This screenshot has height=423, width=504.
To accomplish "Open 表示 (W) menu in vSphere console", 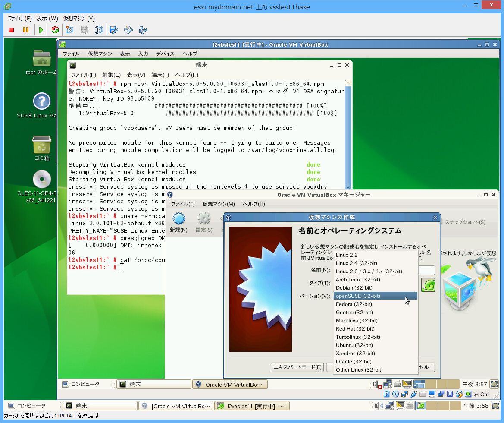I will coord(47,19).
